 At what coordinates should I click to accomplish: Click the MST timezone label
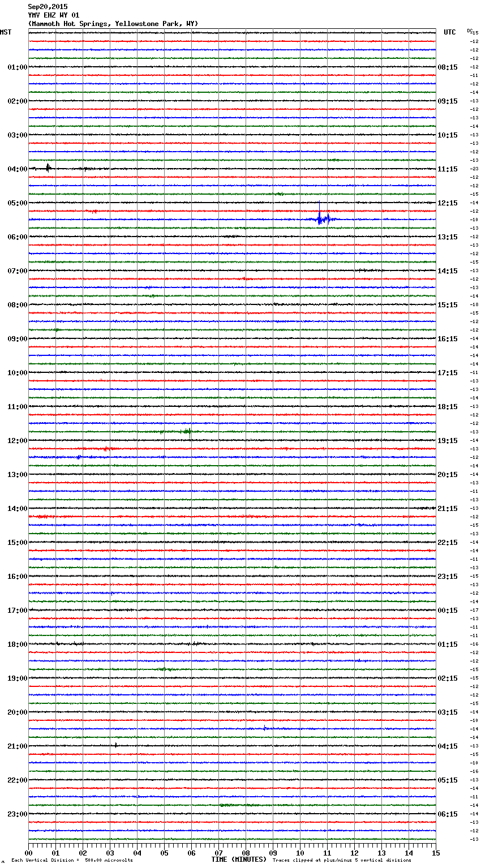click(x=6, y=32)
